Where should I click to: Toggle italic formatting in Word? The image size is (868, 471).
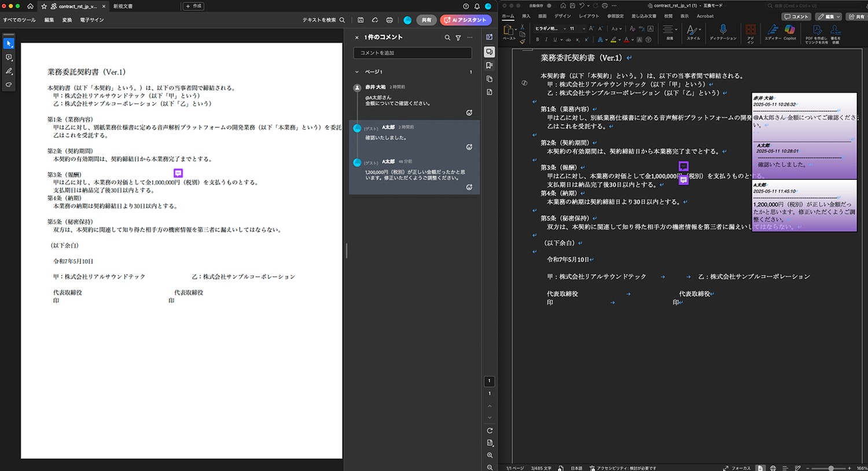(x=546, y=40)
